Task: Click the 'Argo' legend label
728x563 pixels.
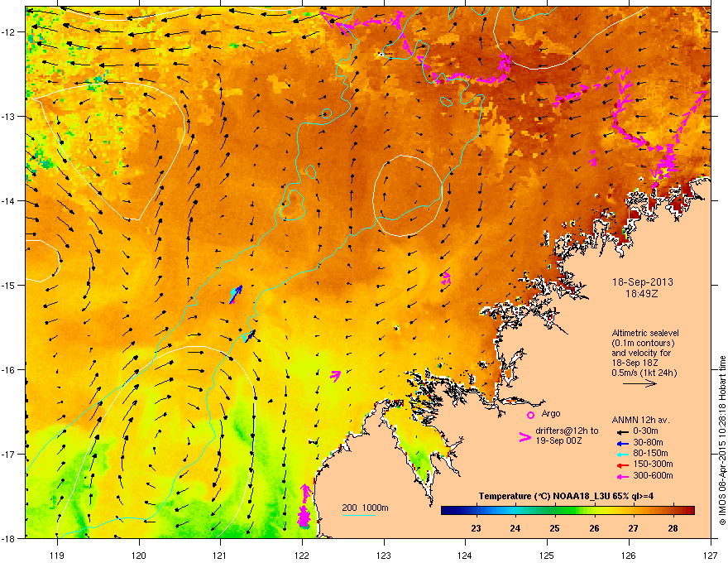Action: pos(551,413)
